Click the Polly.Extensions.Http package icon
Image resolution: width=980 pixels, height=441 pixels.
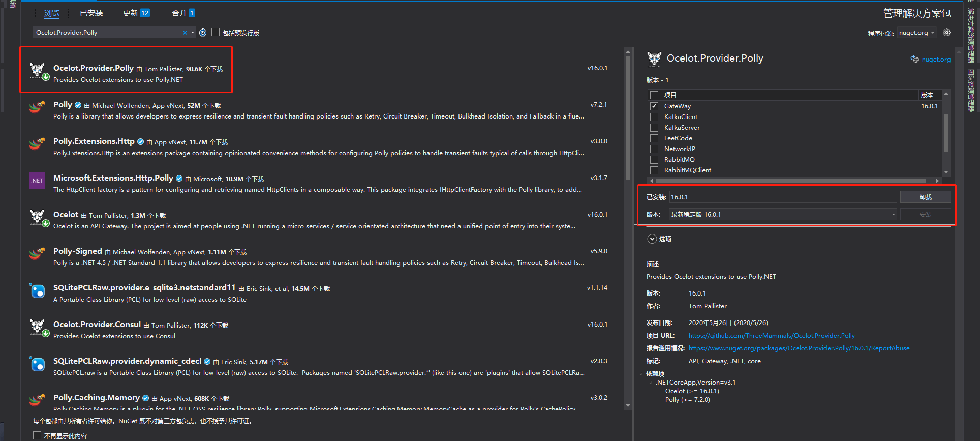pyautogui.click(x=37, y=144)
